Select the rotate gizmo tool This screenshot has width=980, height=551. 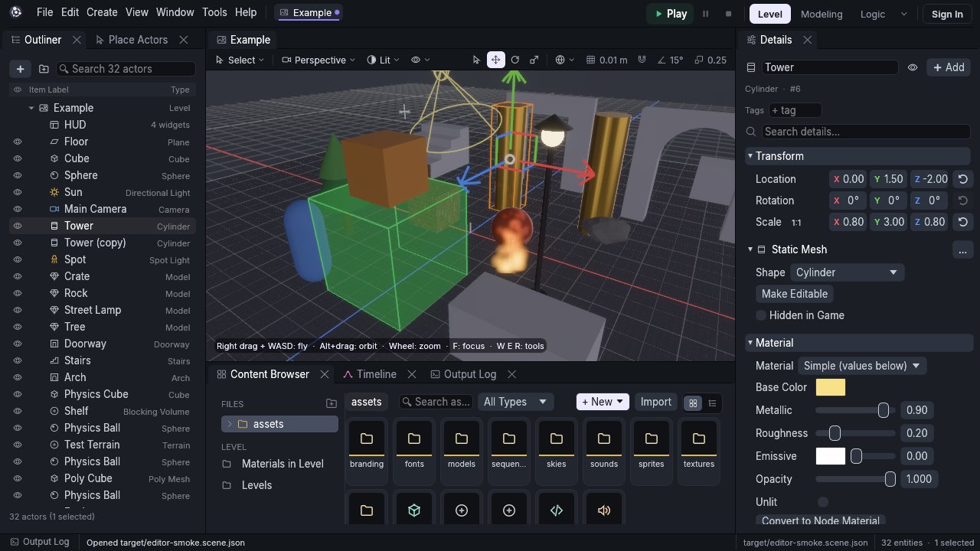515,60
